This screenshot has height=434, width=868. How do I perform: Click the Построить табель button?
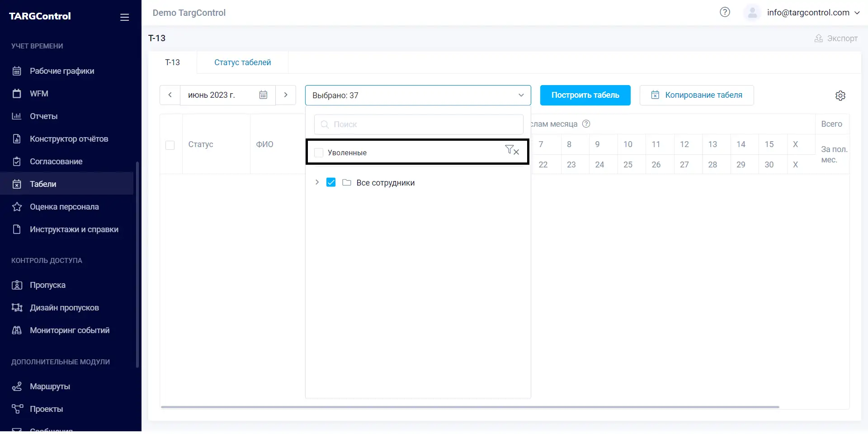(585, 95)
